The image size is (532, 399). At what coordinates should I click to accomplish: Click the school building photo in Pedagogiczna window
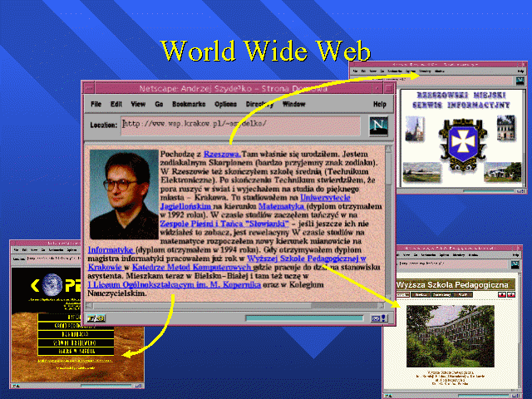(x=451, y=336)
